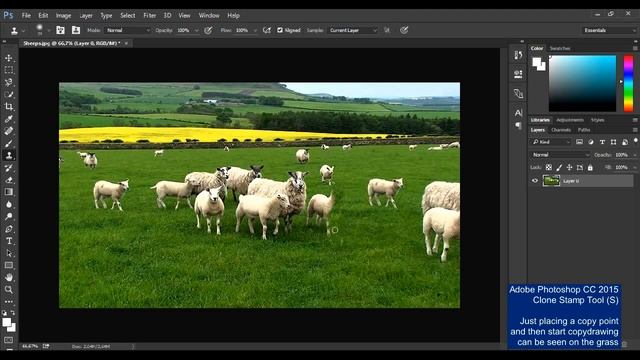Open the Window menu
The width and height of the screenshot is (640, 360).
click(209, 16)
